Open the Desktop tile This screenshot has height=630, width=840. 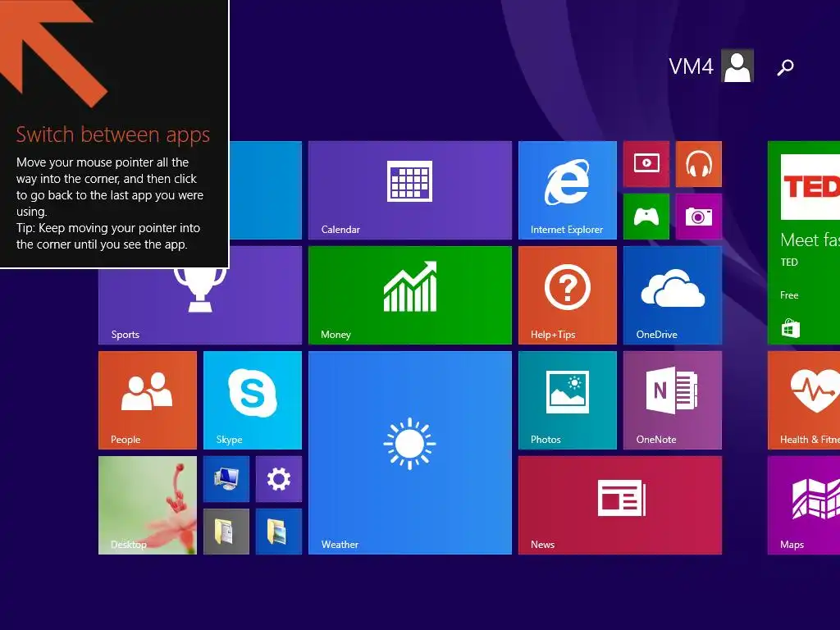pyautogui.click(x=148, y=505)
